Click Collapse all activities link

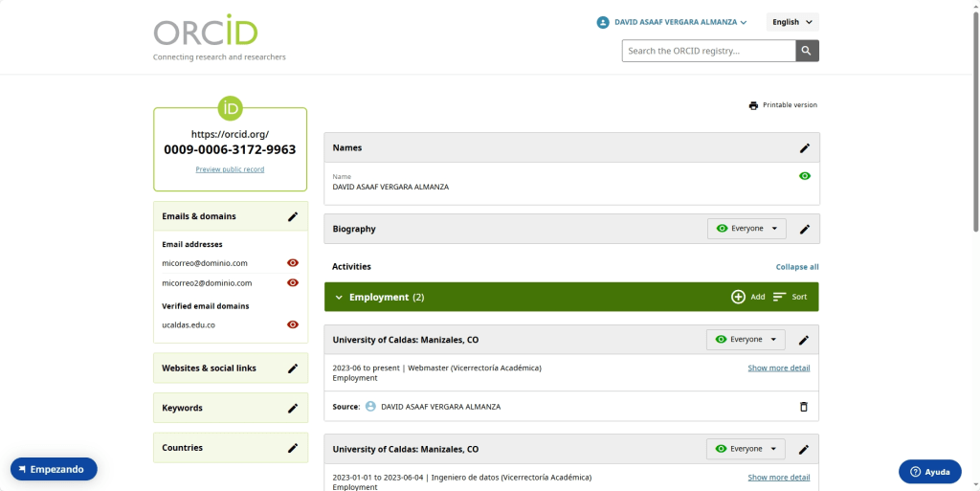[796, 267]
